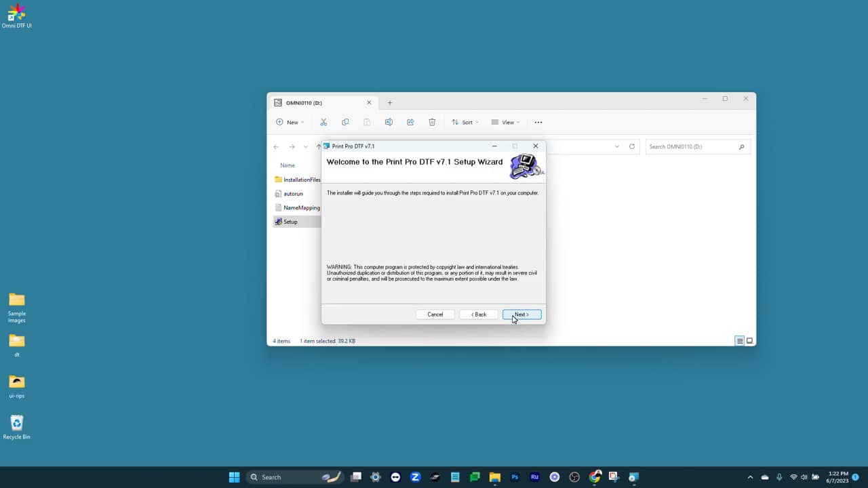Open the See more ellipsis menu in Explorer
868x488 pixels.
538,122
